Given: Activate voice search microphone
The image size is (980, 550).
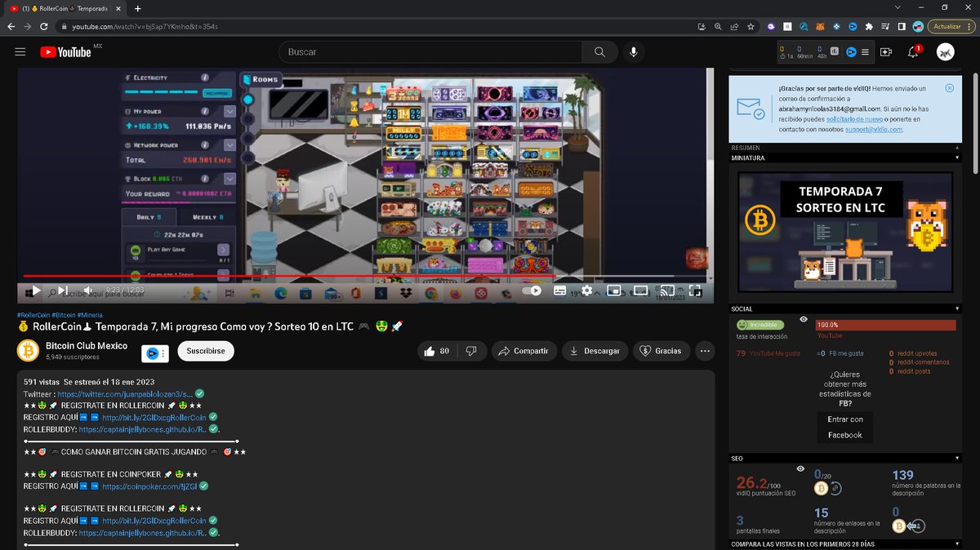Looking at the screenshot, I should coord(633,52).
